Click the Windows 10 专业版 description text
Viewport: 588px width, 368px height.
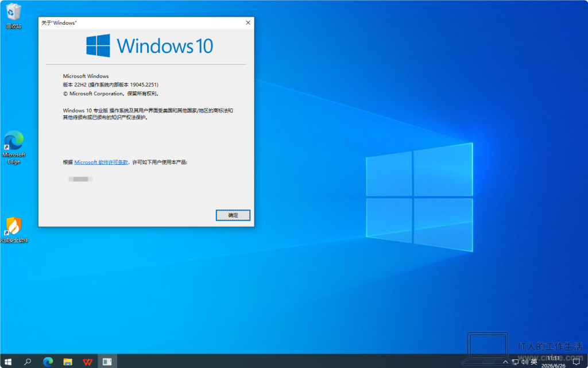148,114
